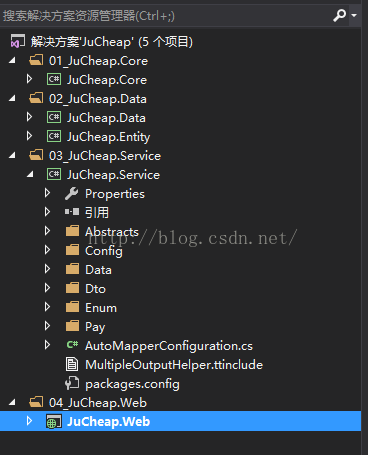Image resolution: width=368 pixels, height=455 pixels.
Task: Expand the JuCheap.Entity project
Action: point(29,136)
